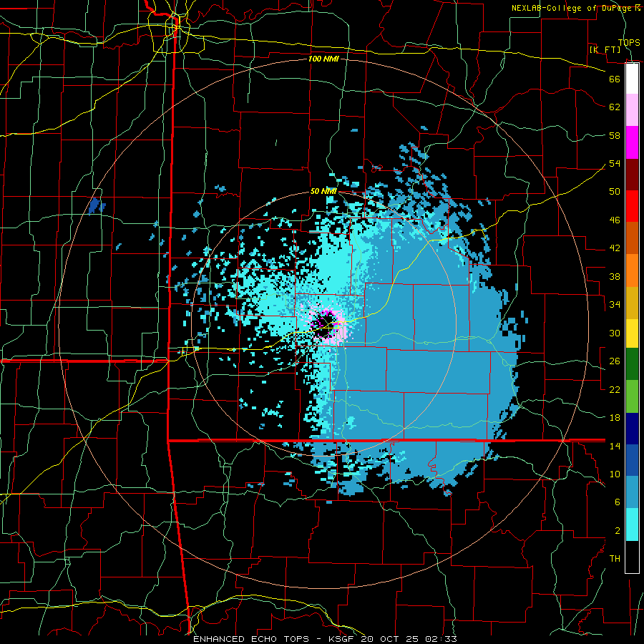Click the cyan 2 kft legend swatch
This screenshot has width=644, height=644.
632,525
